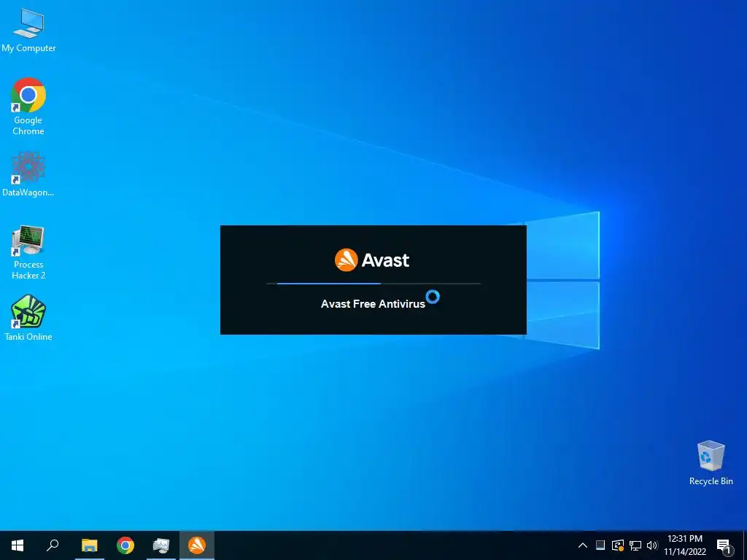Select the DataWagon desktop shortcut

28,174
